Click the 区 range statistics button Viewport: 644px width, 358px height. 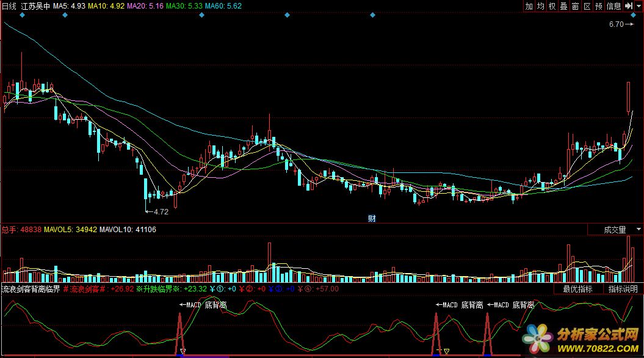(587, 6)
